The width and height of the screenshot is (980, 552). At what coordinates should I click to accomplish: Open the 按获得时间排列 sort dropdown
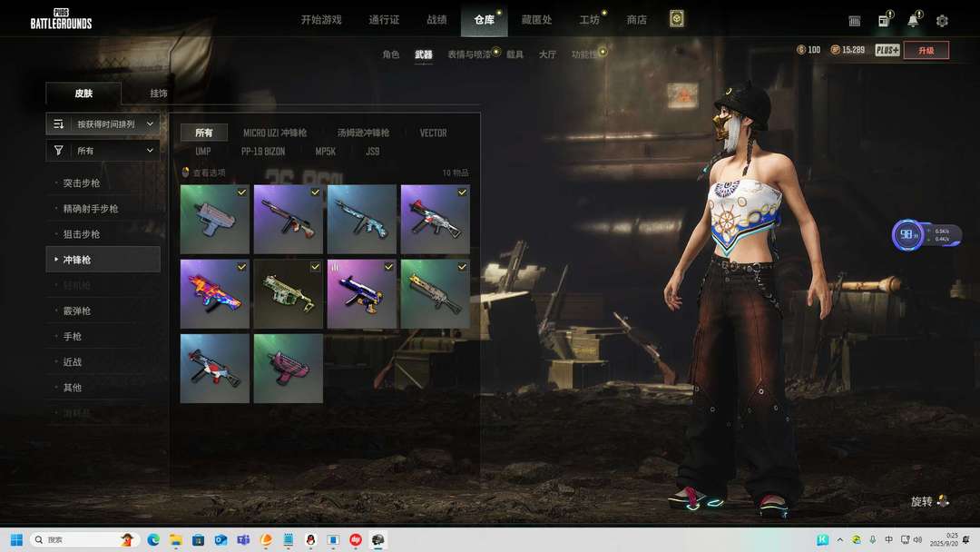tap(103, 123)
